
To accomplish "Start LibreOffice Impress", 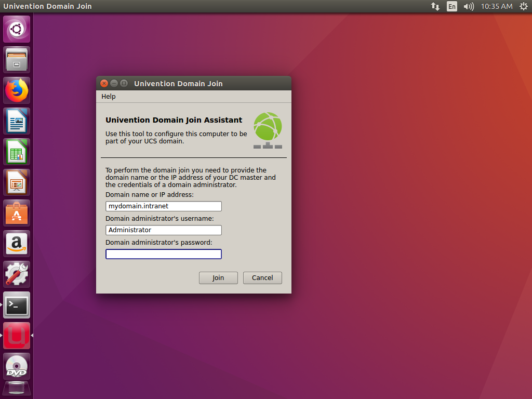I will point(17,182).
